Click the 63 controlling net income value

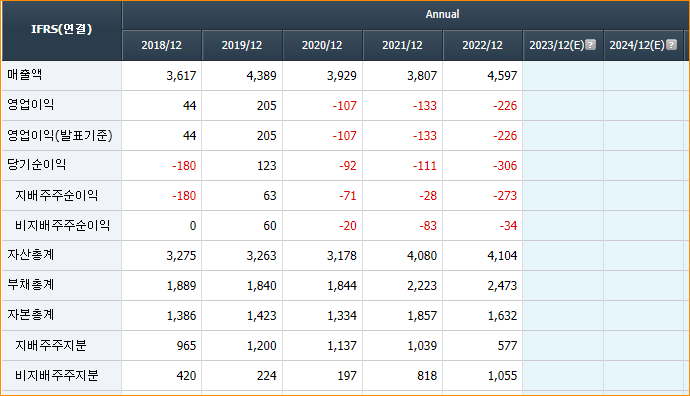tap(270, 196)
